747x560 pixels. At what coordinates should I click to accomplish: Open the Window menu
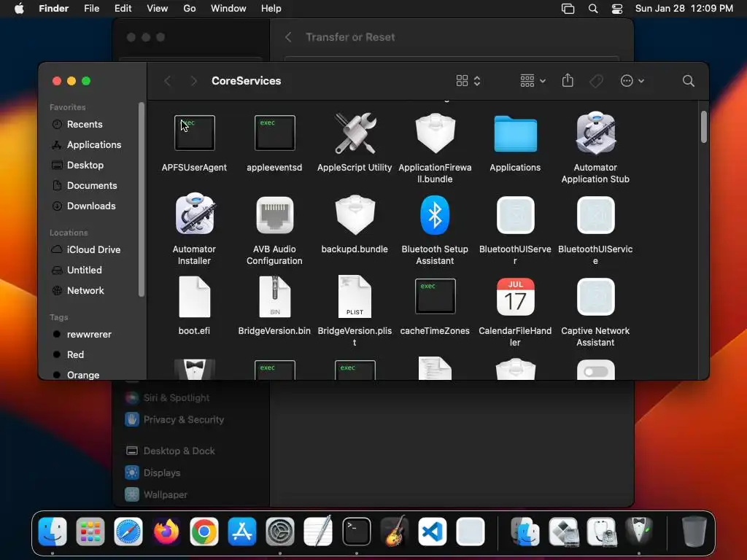[228, 8]
